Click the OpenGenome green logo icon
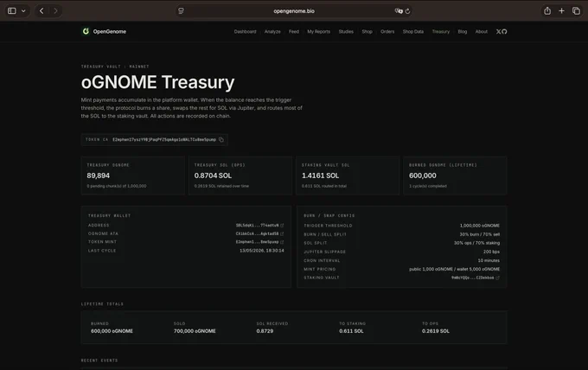The image size is (588, 370). point(86,31)
